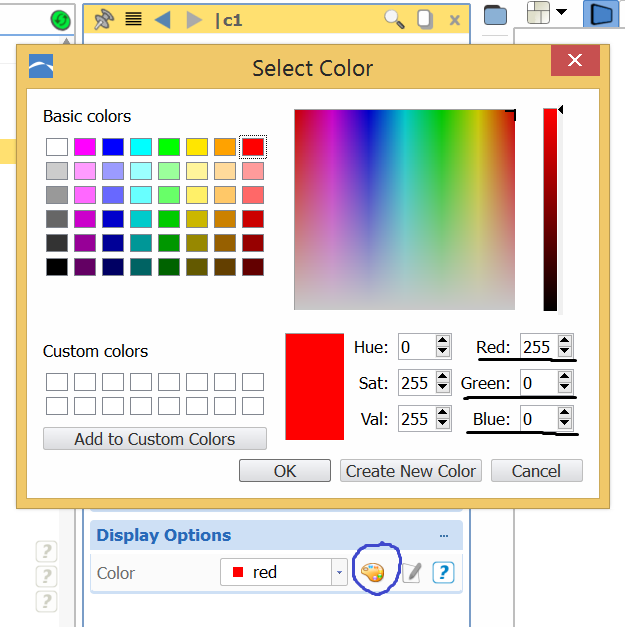Cancel the Select Color dialog
The image size is (625, 627).
(537, 471)
